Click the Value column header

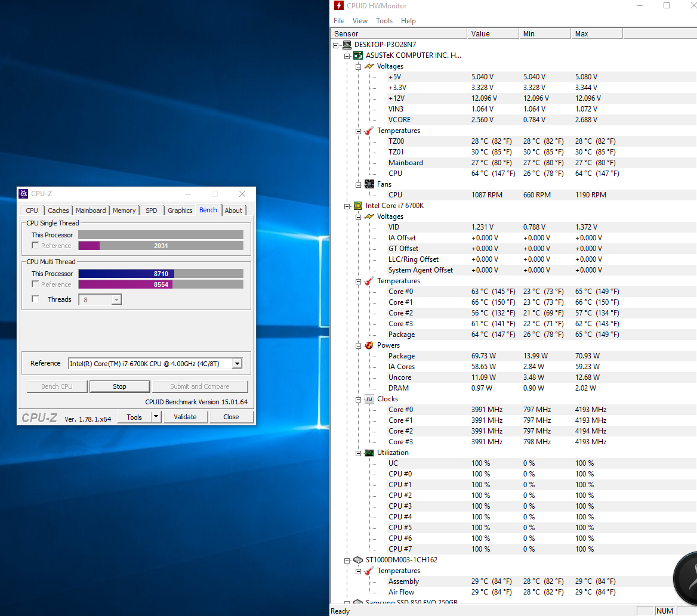[493, 34]
